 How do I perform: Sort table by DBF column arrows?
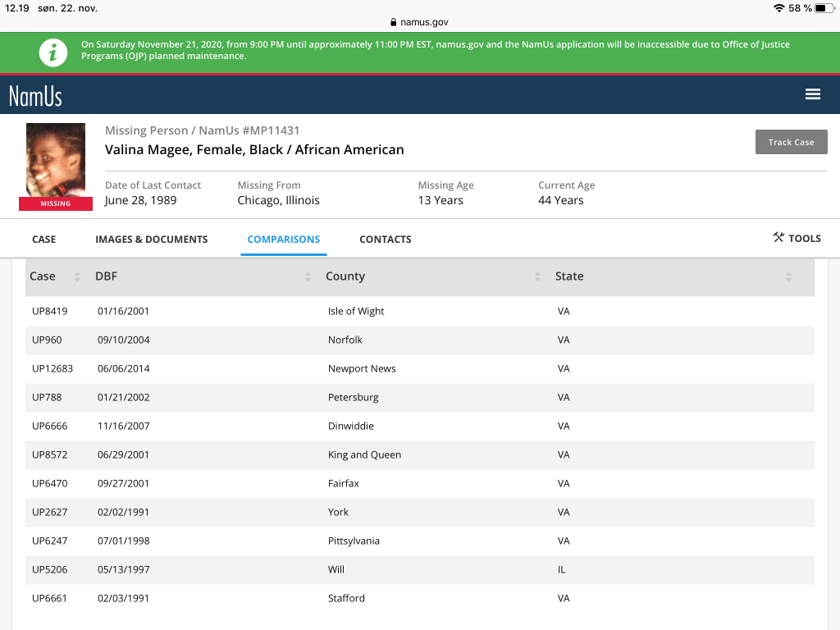[308, 276]
